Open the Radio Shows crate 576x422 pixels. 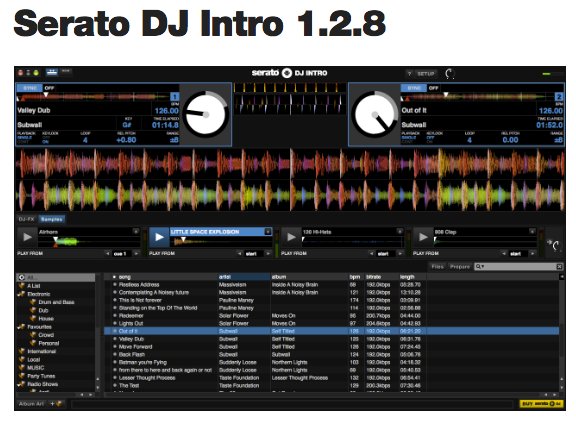[42, 384]
